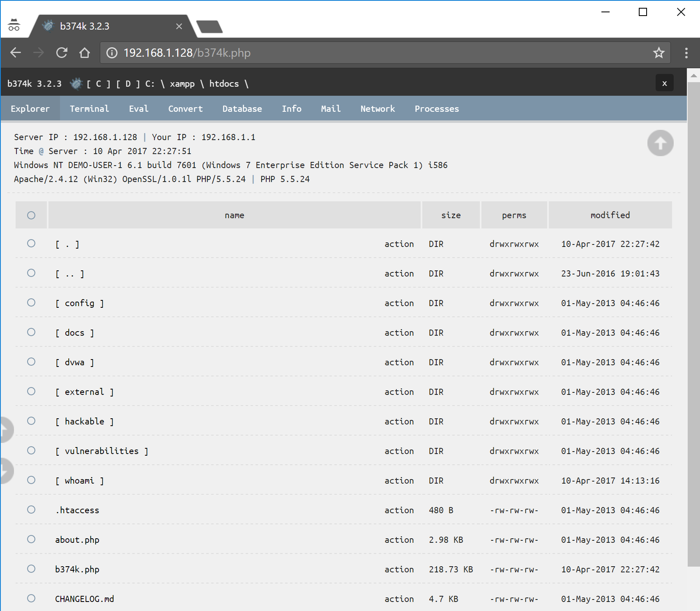700x611 pixels.
Task: Switch to the Terminal tab
Action: click(89, 108)
